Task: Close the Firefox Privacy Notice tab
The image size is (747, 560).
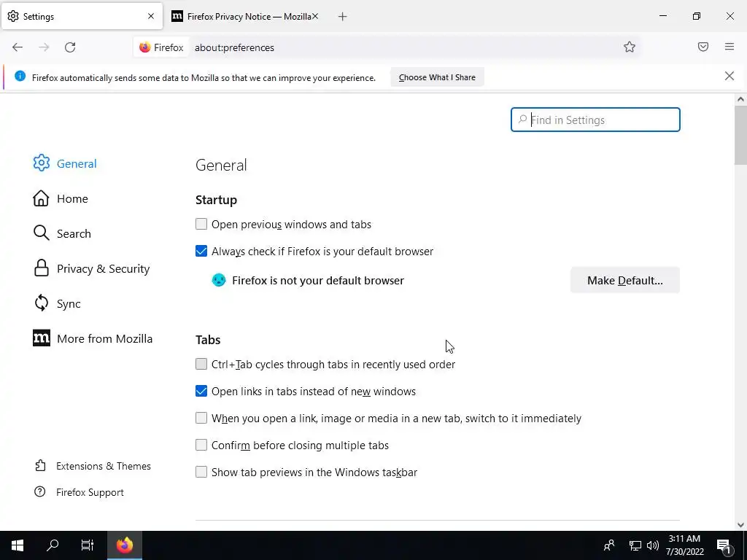Action: coord(315,16)
